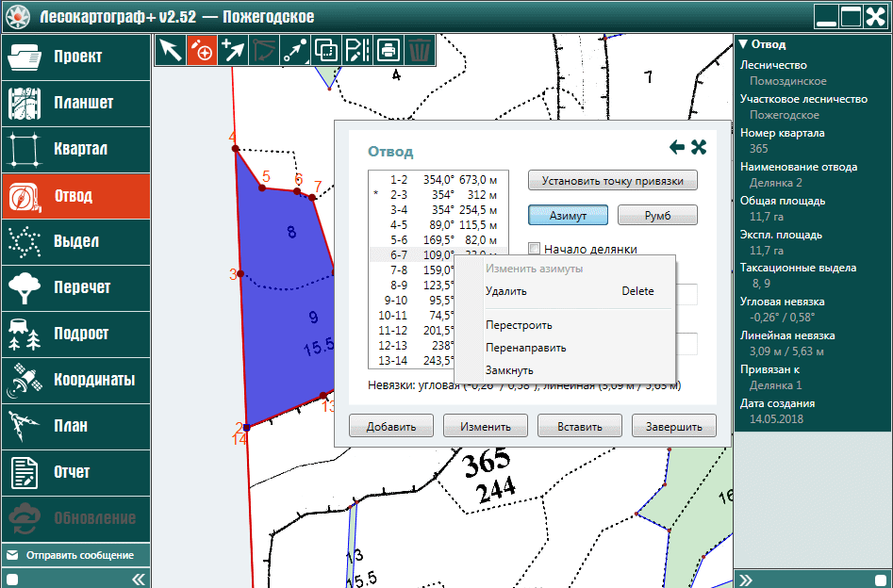
Task: Print the map with the printer icon
Action: point(388,50)
